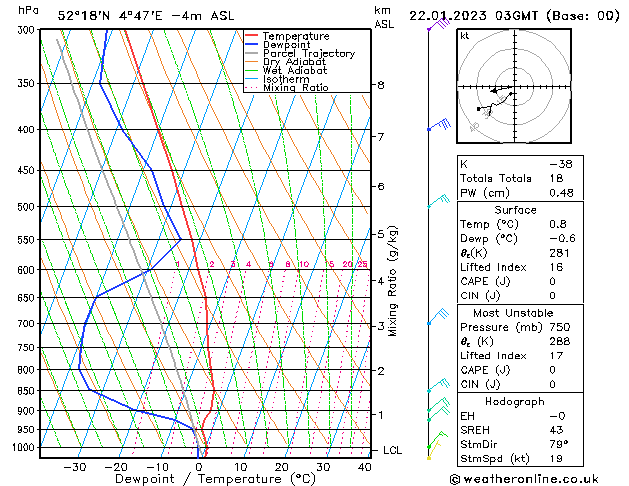Viewport: 629px width, 486px height.
Task: Click the green wind barb near 1000 hPa
Action: [438, 439]
